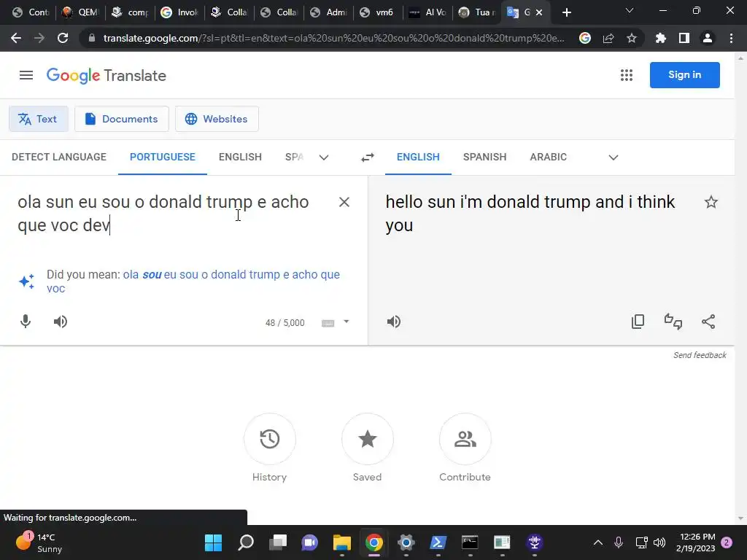Open Chrome side panel
This screenshot has height=560, width=747.
(684, 38)
